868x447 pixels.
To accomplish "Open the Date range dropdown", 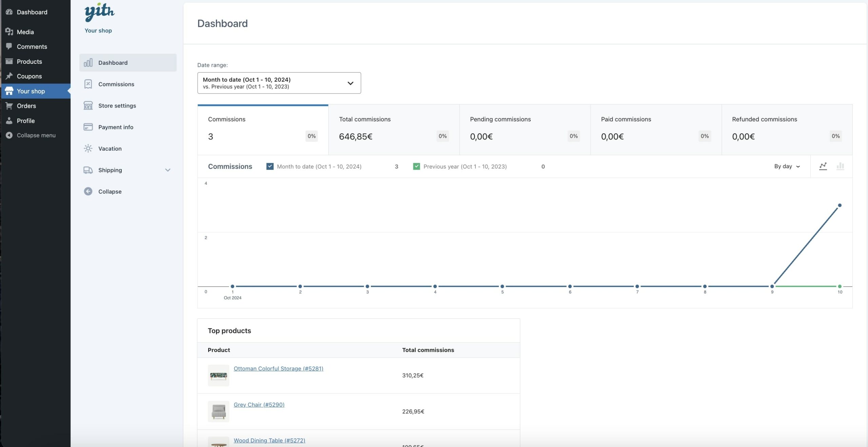I will pos(279,83).
